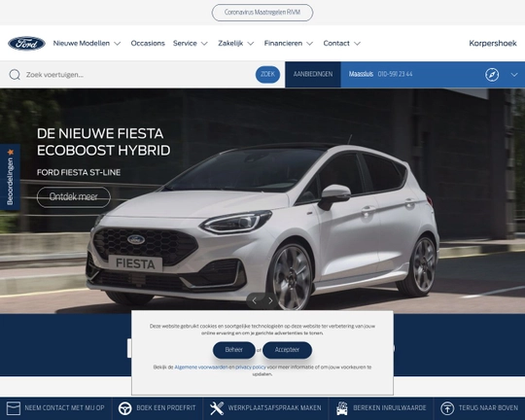Click De Nieuwe Fiesta Ecoboost Hybrid heading
The height and width of the screenshot is (420, 525).
pos(103,142)
